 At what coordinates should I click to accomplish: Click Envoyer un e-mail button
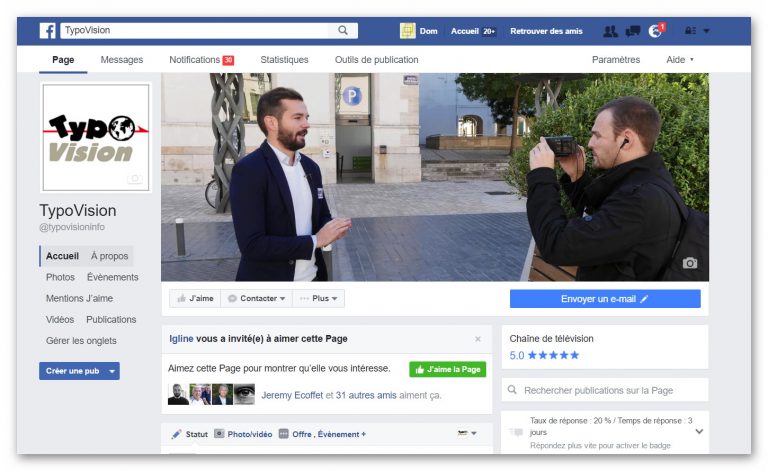[x=605, y=299]
